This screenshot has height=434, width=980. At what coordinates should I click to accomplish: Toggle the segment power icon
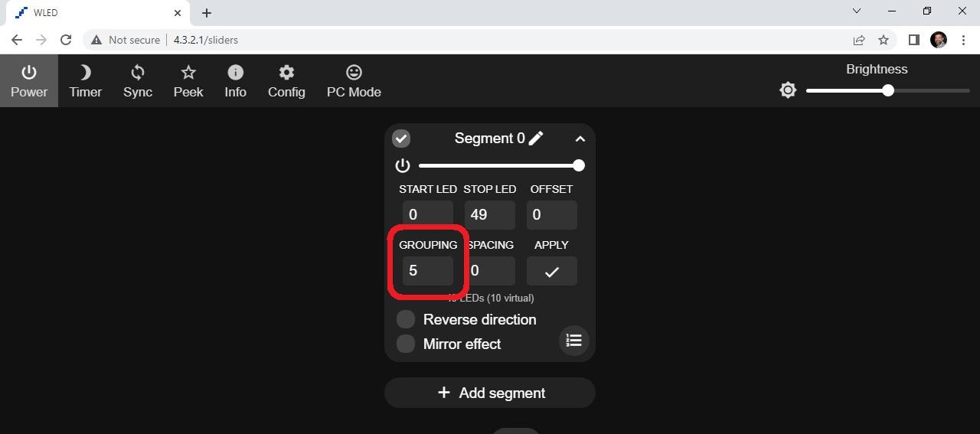tap(403, 165)
